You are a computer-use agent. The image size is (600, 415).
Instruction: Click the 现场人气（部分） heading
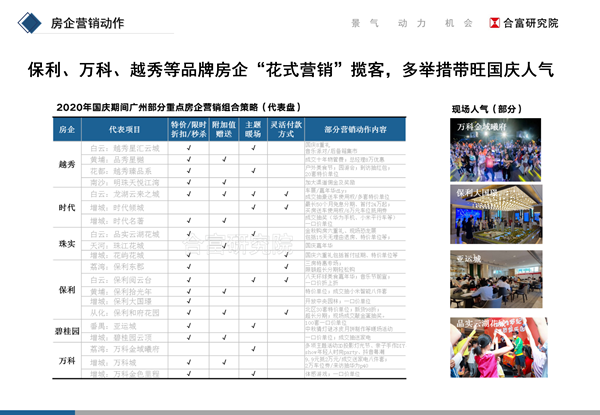point(487,109)
